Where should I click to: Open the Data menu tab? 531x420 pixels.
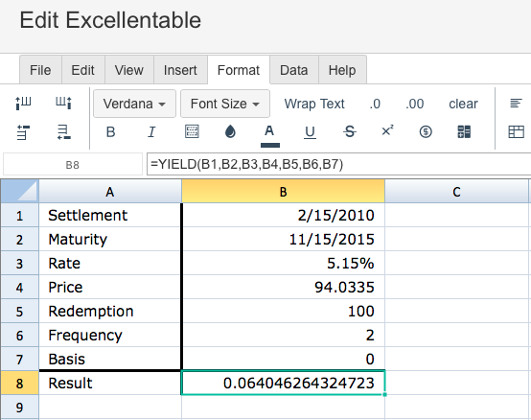coord(293,70)
